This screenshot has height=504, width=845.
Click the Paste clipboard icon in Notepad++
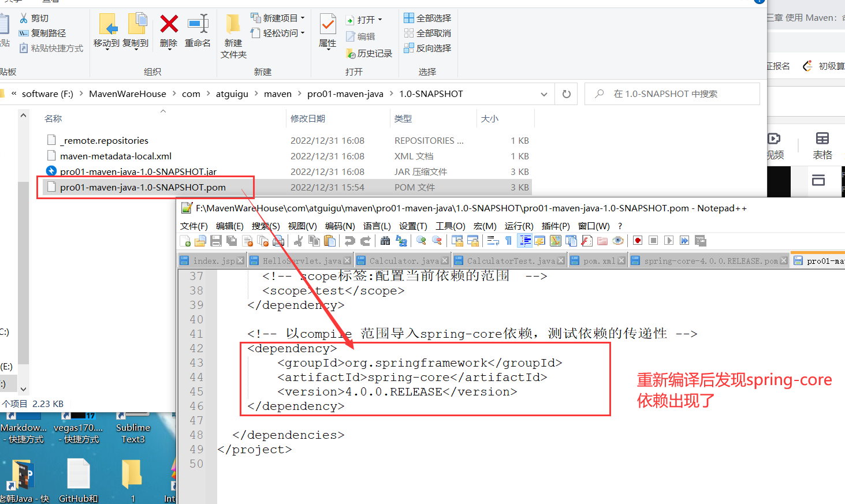coord(330,241)
